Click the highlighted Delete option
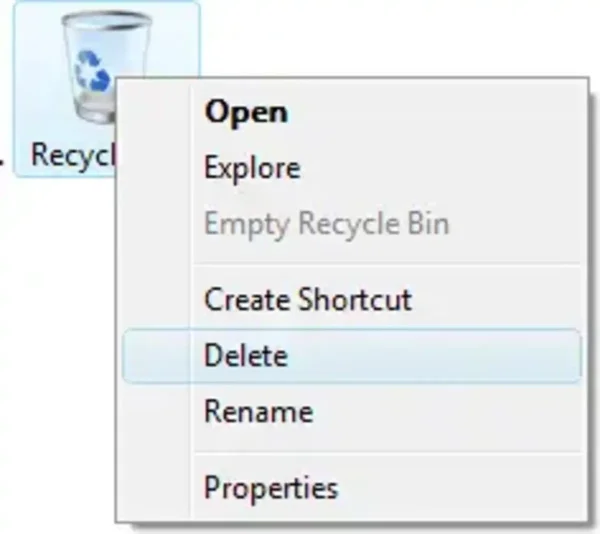The width and height of the screenshot is (600, 534). (x=245, y=355)
